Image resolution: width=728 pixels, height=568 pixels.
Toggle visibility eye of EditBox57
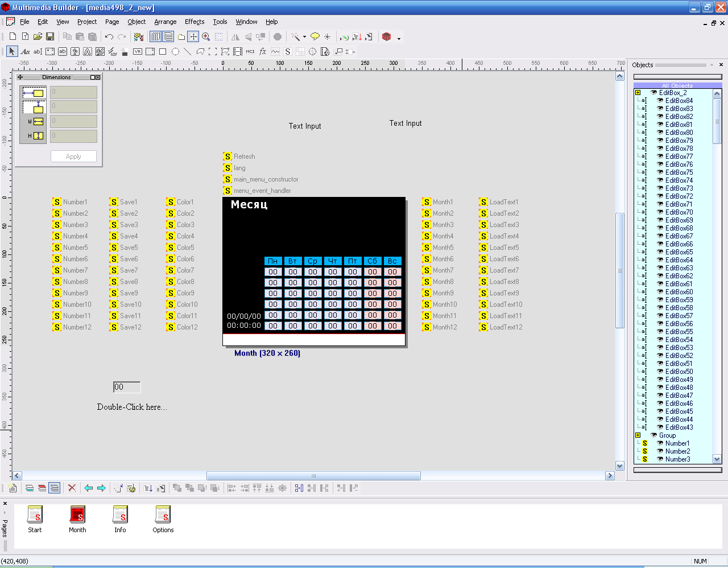click(x=660, y=316)
